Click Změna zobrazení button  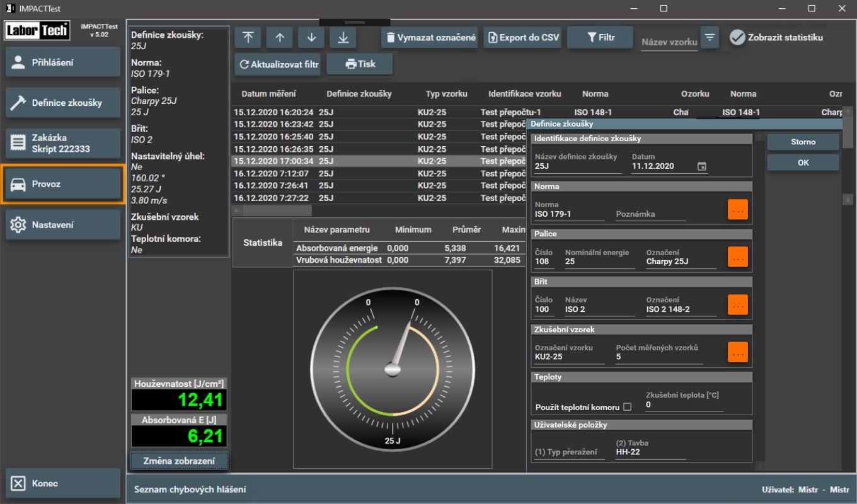(179, 461)
